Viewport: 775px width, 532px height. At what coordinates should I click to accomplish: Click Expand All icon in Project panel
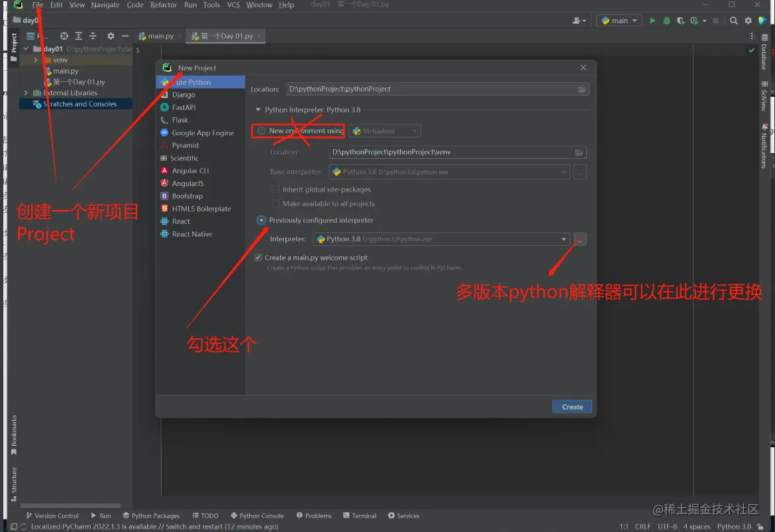[x=78, y=36]
